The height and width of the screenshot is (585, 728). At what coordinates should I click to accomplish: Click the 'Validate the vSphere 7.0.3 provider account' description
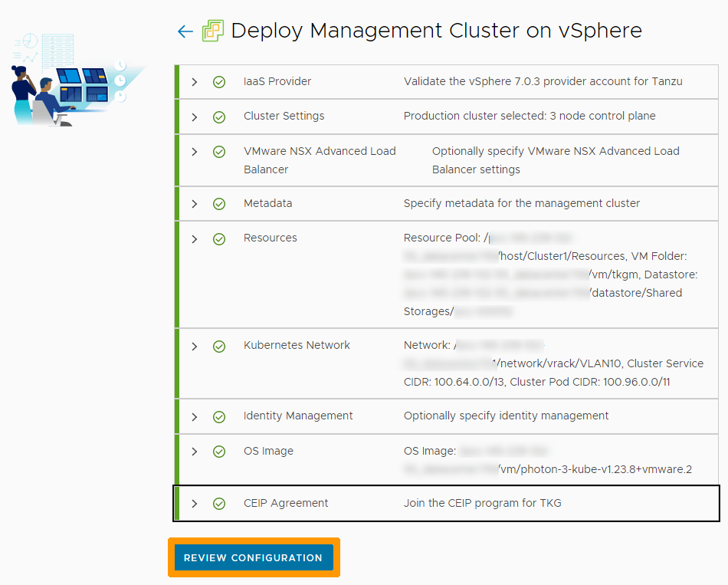click(x=543, y=81)
